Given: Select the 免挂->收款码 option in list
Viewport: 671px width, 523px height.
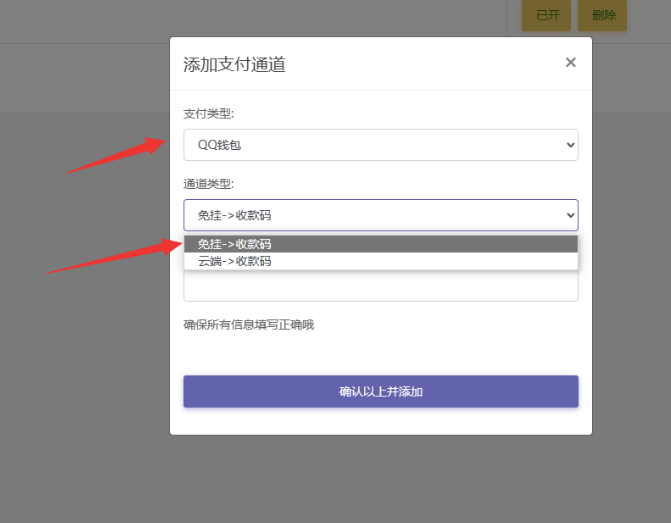Looking at the screenshot, I should click(x=381, y=244).
